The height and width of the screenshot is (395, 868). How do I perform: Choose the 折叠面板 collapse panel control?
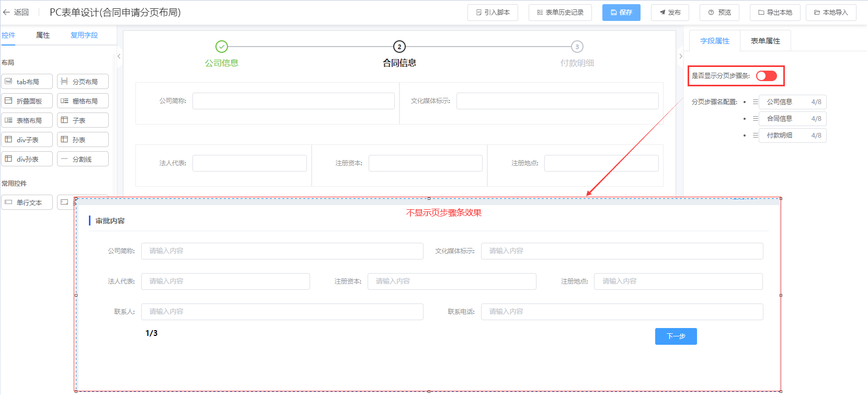click(27, 101)
